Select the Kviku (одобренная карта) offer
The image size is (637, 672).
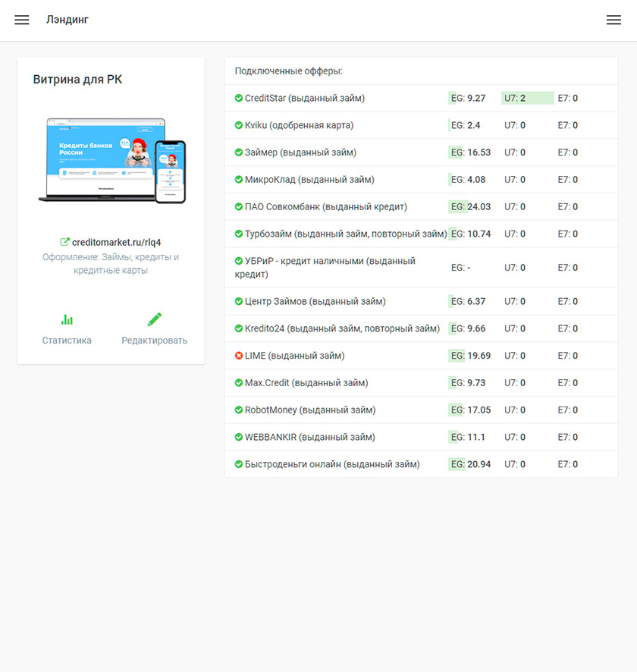point(299,125)
